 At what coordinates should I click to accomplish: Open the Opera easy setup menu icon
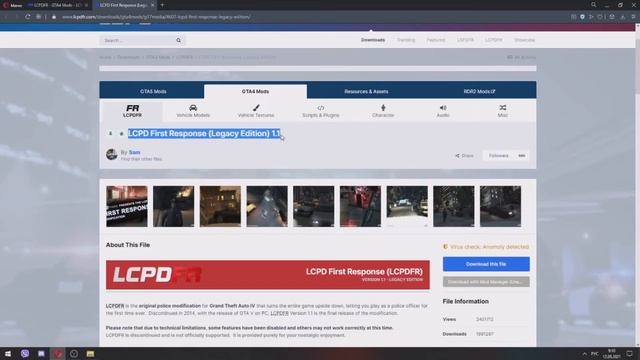point(633,17)
